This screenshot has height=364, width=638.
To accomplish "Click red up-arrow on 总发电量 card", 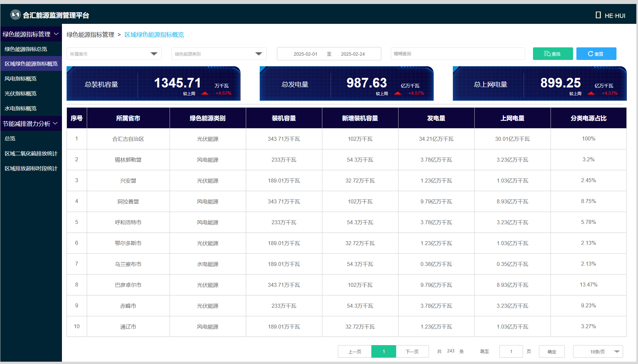I will point(398,93).
